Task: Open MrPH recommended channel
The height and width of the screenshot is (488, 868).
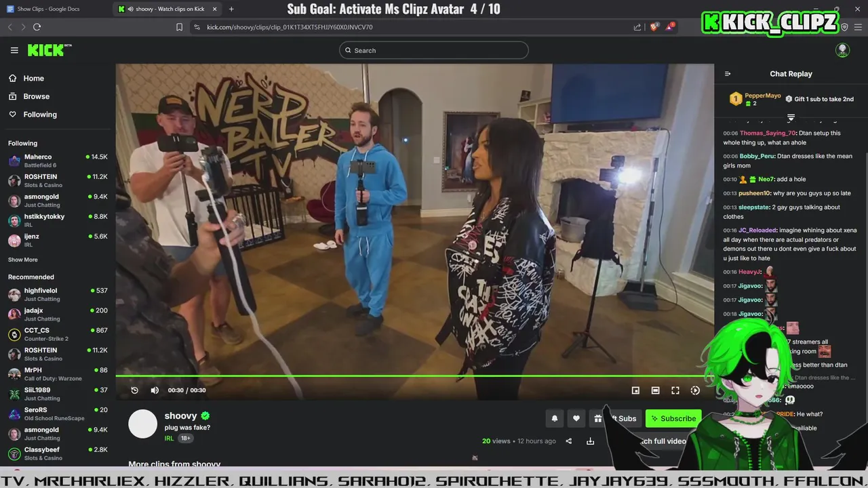Action: pos(58,374)
